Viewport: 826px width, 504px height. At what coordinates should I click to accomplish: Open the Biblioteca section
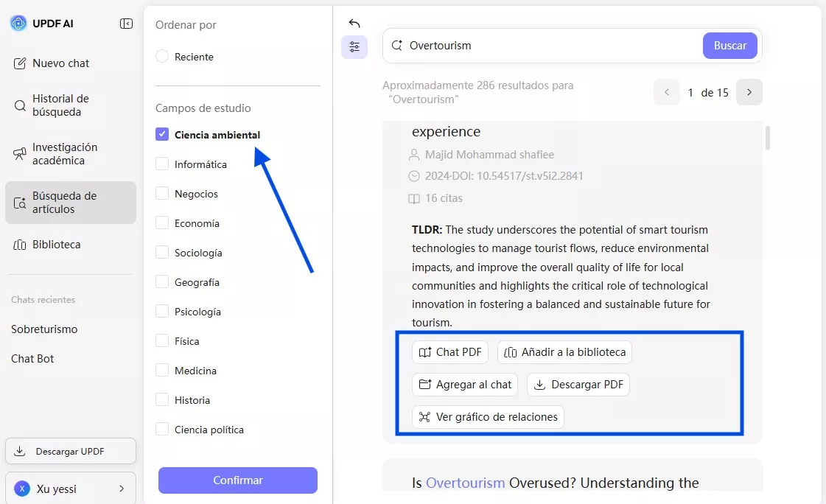pos(56,245)
